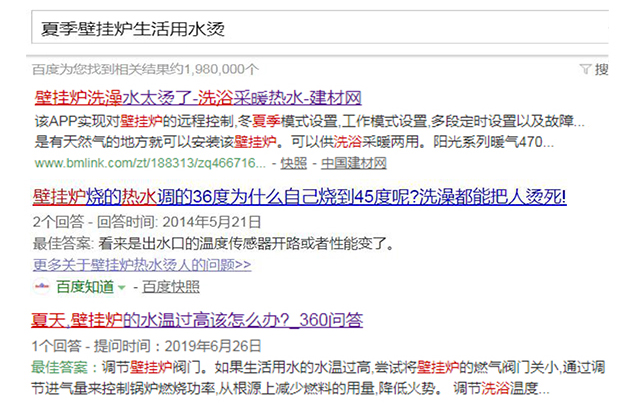Click the 中国建材网 source link
Image resolution: width=640 pixels, height=417 pixels.
(352, 163)
